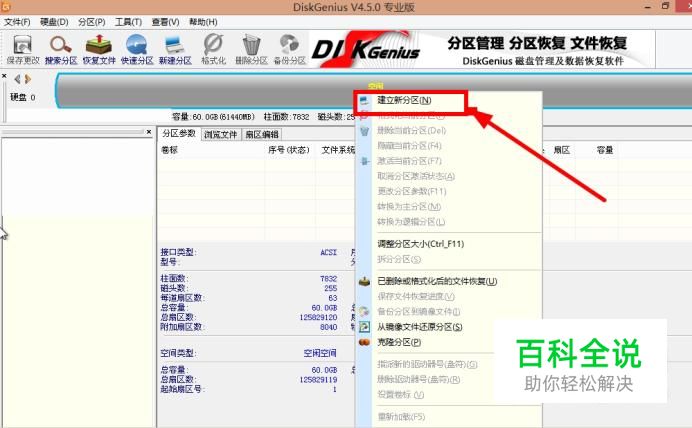
Task: Click the ACSI interface type value
Action: (x=329, y=252)
